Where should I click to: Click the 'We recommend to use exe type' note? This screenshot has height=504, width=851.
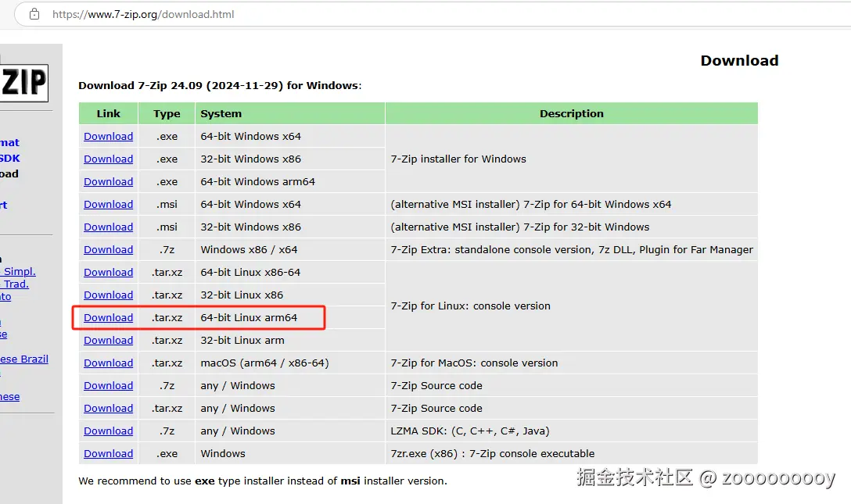click(263, 481)
